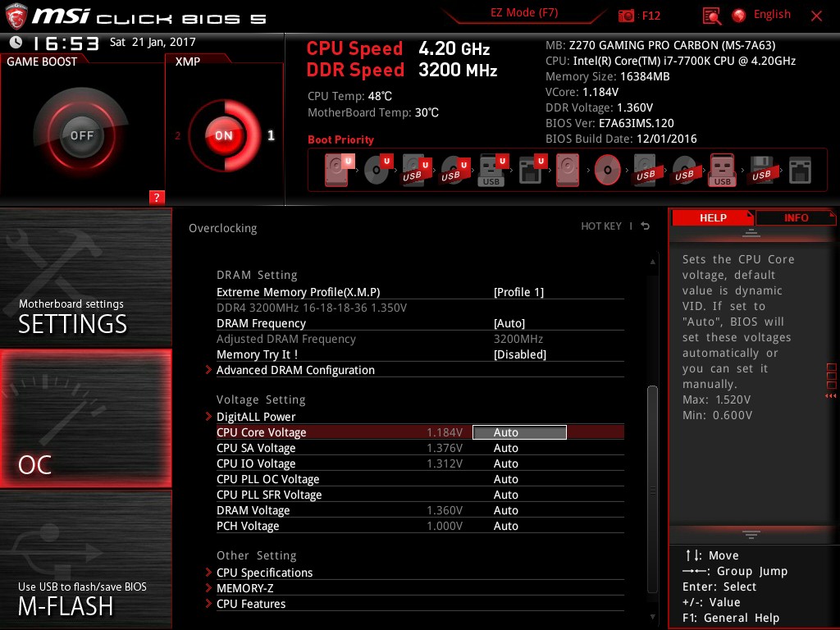Select the first UEFI hard disk boot device
Screen dimensions: 840x630
339,170
